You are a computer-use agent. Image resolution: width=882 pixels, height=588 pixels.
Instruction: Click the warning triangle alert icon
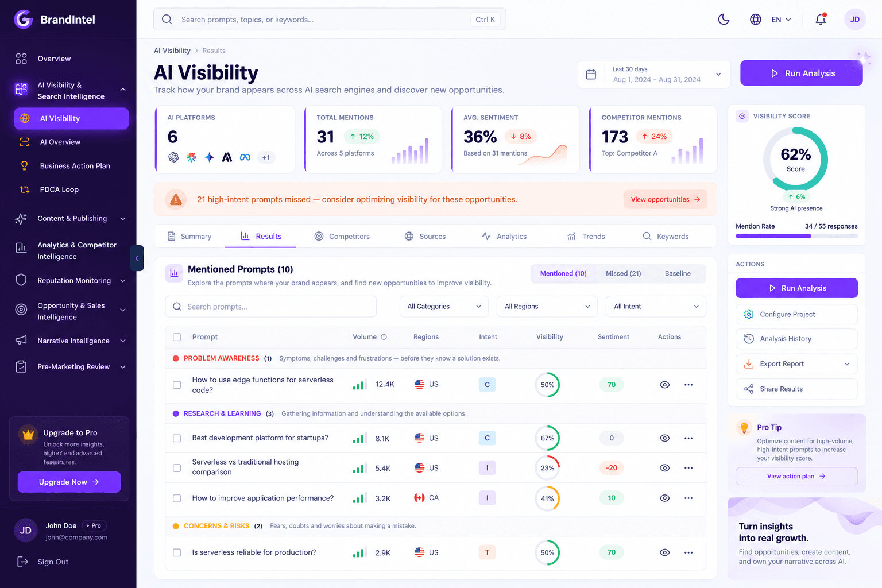point(176,199)
